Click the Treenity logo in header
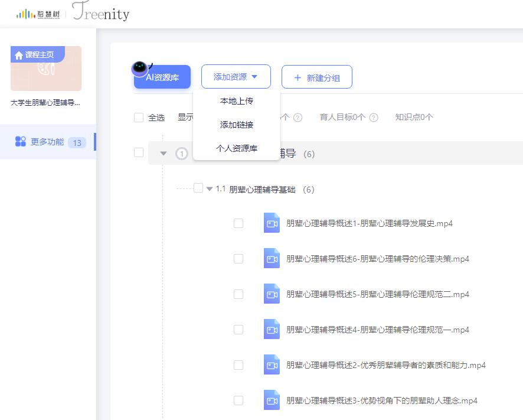 (101, 14)
